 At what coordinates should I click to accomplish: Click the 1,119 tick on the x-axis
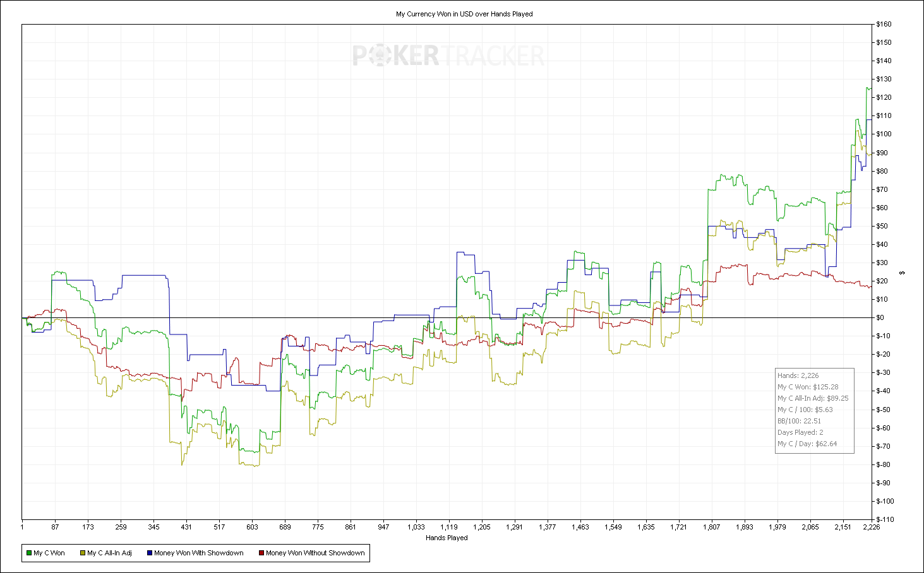pos(449,527)
